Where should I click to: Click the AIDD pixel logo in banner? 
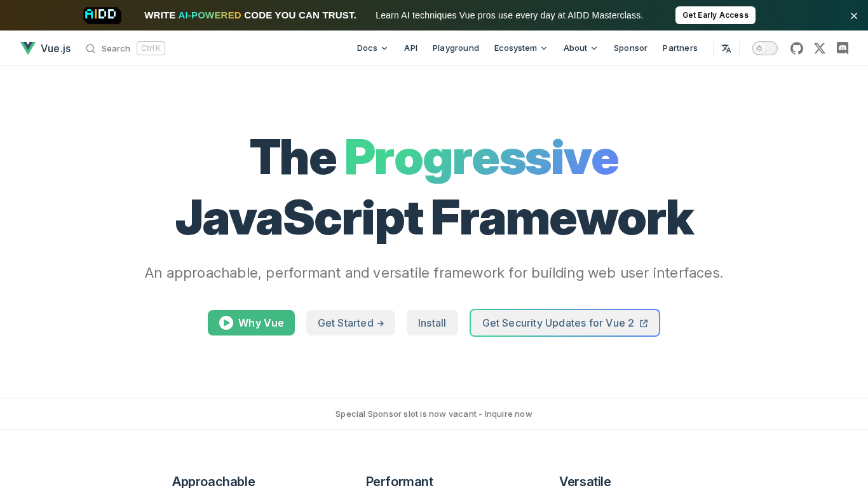click(102, 15)
